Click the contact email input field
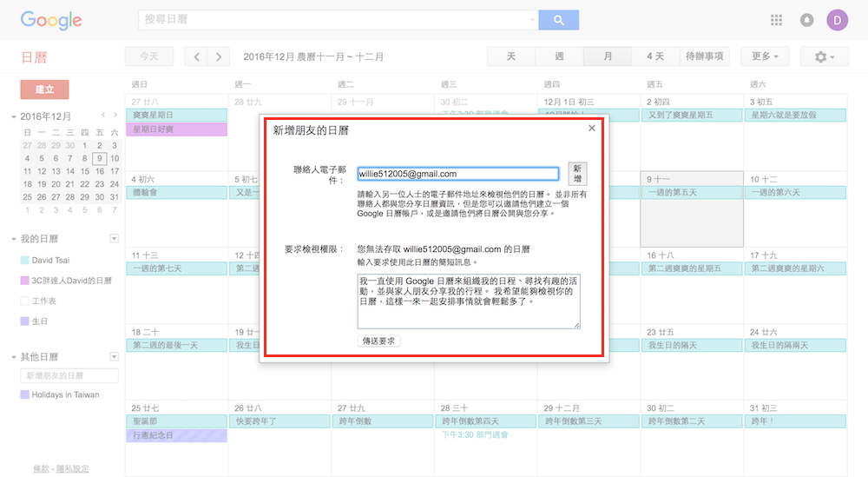 pyautogui.click(x=457, y=174)
